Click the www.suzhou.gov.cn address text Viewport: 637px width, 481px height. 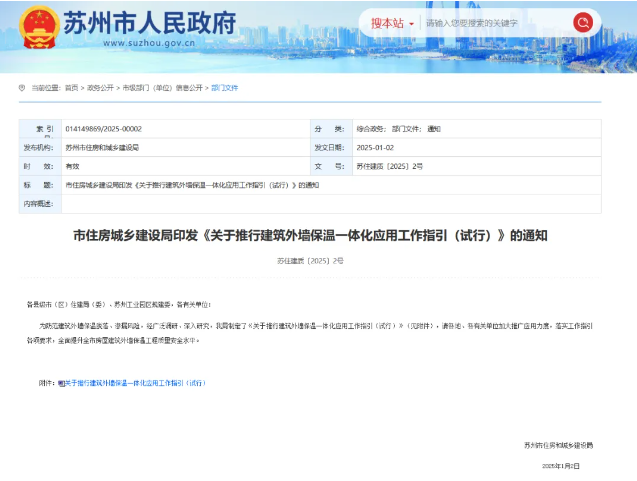[149, 43]
